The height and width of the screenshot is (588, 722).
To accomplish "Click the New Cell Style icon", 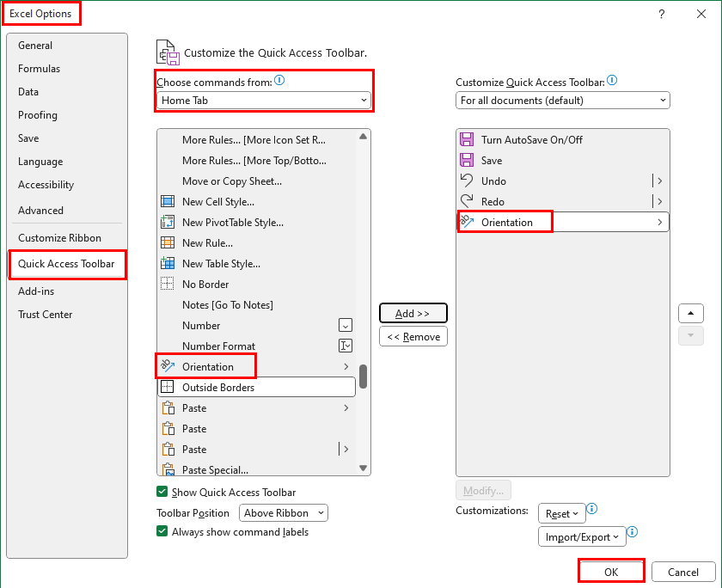I will (168, 202).
